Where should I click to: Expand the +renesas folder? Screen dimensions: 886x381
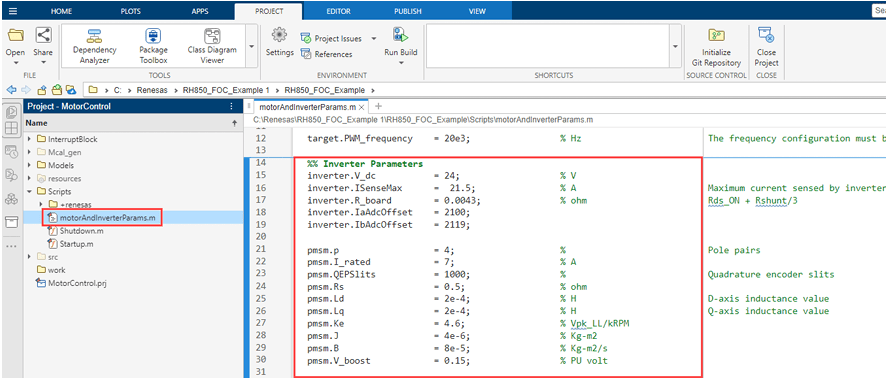click(x=41, y=204)
